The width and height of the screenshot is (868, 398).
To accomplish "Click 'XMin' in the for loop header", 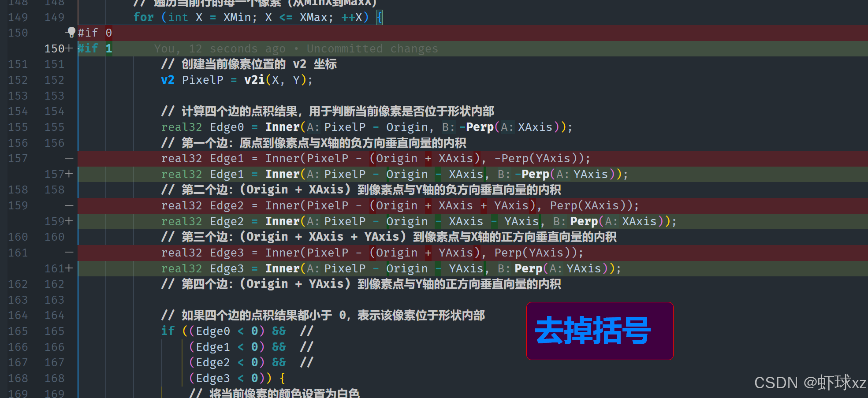I will [x=237, y=17].
